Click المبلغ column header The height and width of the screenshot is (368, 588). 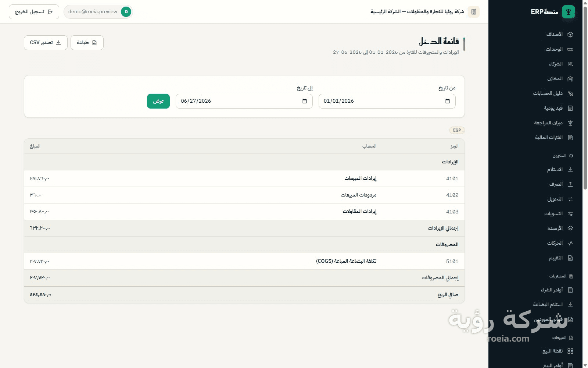click(x=35, y=146)
